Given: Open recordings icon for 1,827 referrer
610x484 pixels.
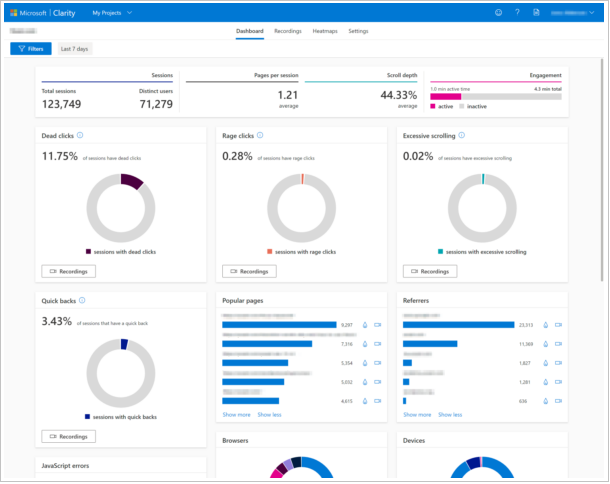Looking at the screenshot, I should coord(558,363).
